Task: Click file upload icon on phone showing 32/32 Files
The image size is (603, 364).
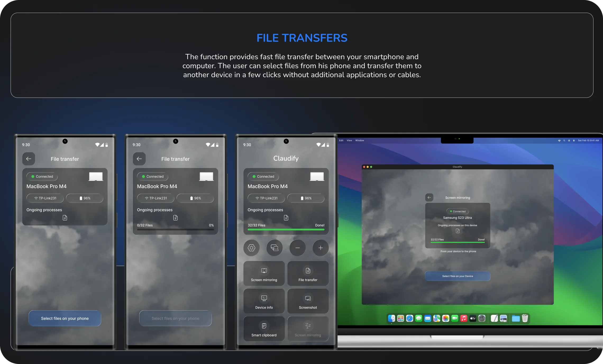Action: [286, 218]
